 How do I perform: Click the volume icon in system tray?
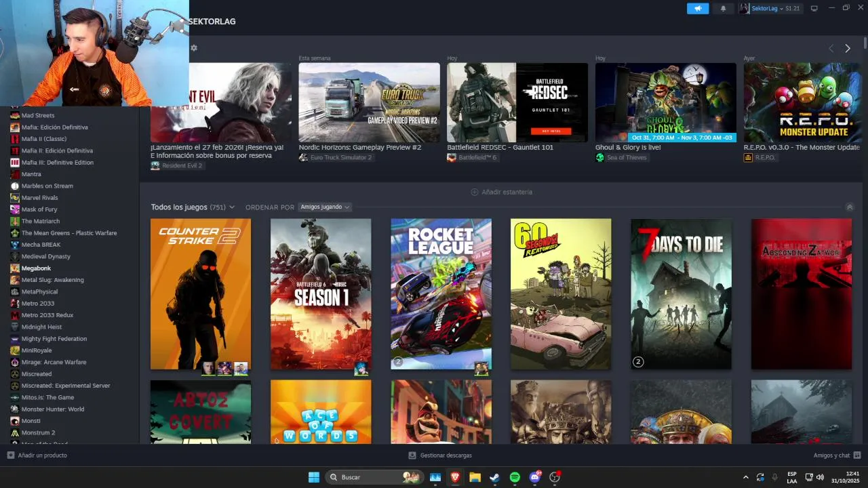[x=820, y=477]
